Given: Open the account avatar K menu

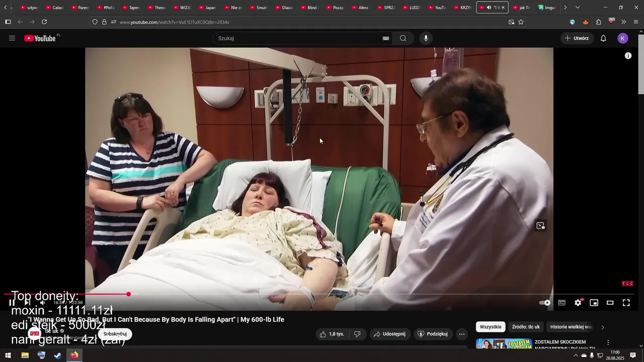Looking at the screenshot, I should coord(623,38).
